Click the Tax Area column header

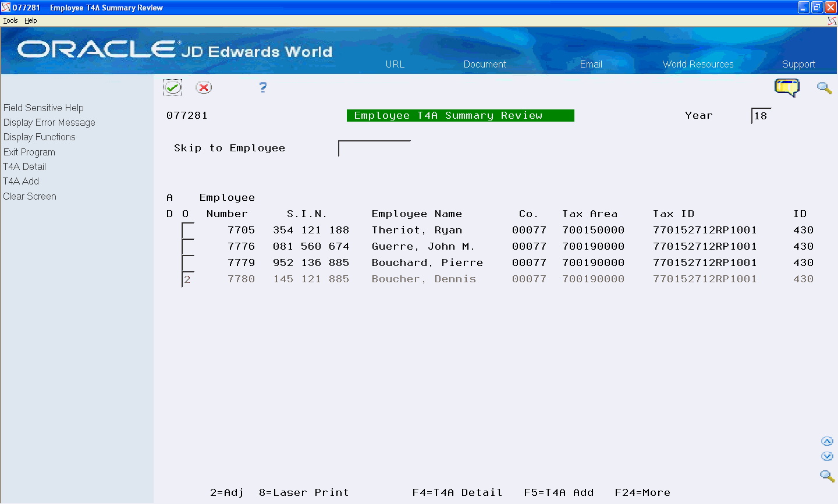pyautogui.click(x=590, y=214)
